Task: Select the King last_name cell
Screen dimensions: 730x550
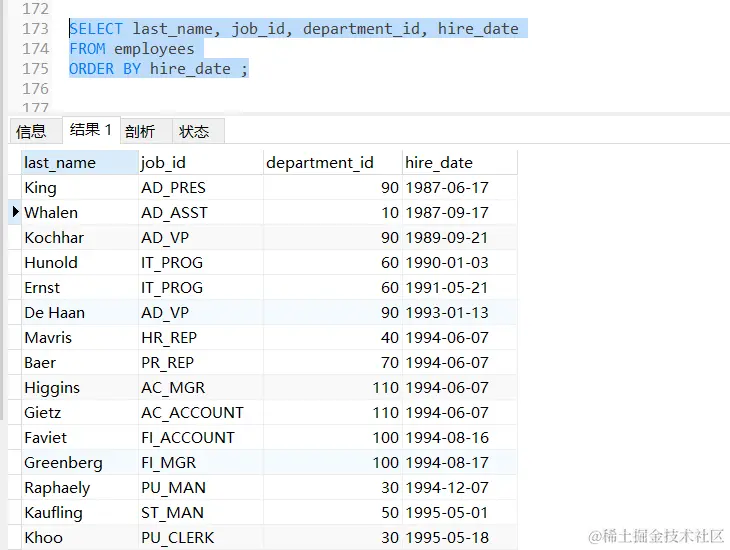Action: pyautogui.click(x=80, y=188)
